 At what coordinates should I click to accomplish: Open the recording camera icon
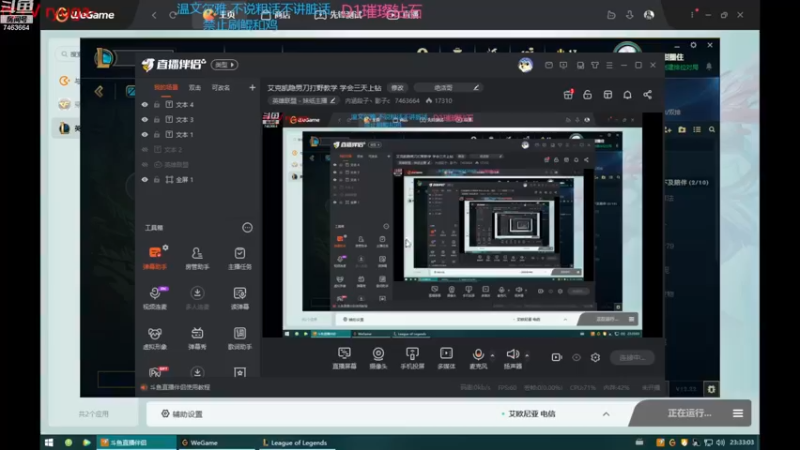(x=557, y=358)
